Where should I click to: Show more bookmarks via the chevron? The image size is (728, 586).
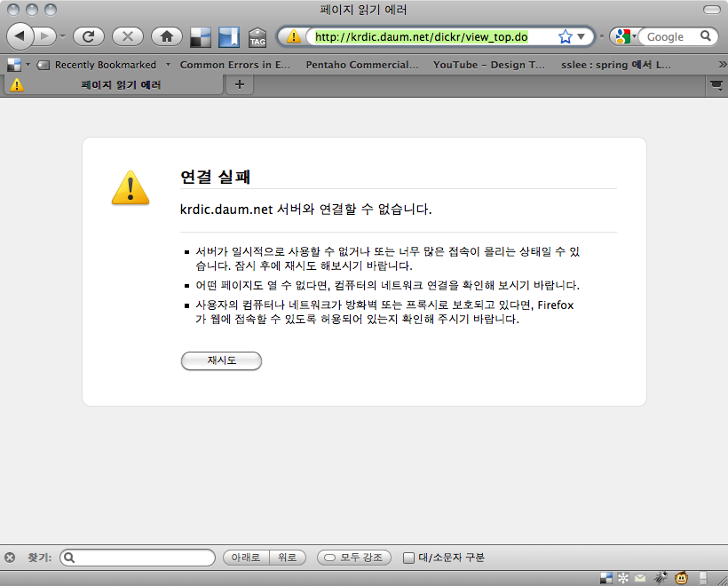pos(722,65)
